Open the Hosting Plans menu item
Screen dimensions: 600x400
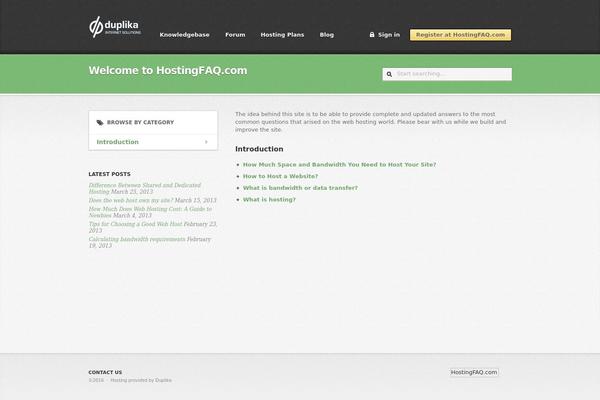[282, 35]
